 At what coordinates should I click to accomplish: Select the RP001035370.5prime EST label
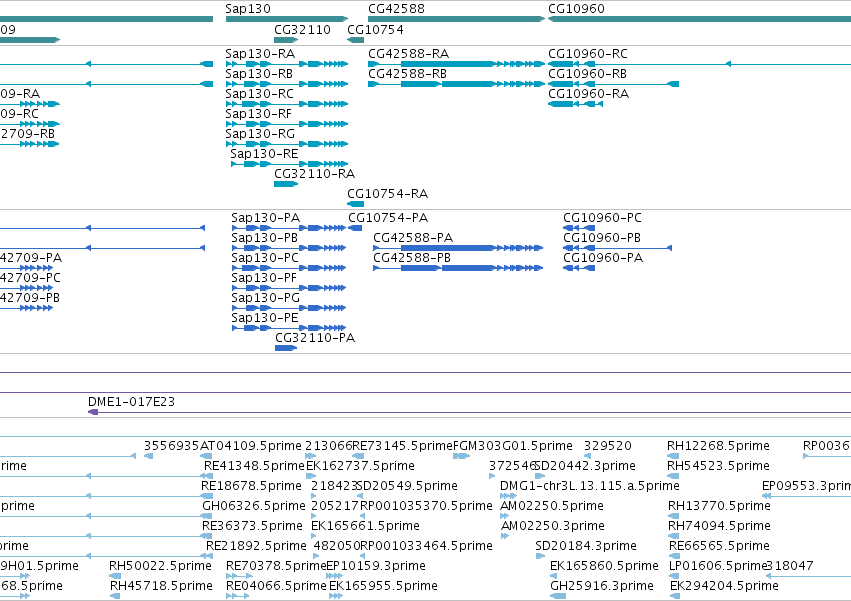(x=426, y=506)
